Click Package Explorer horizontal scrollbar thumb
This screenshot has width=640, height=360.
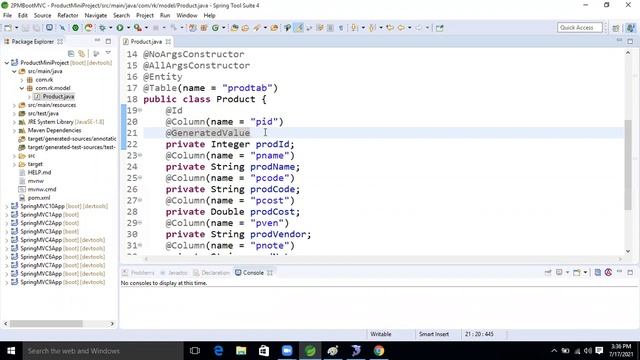tap(46, 324)
